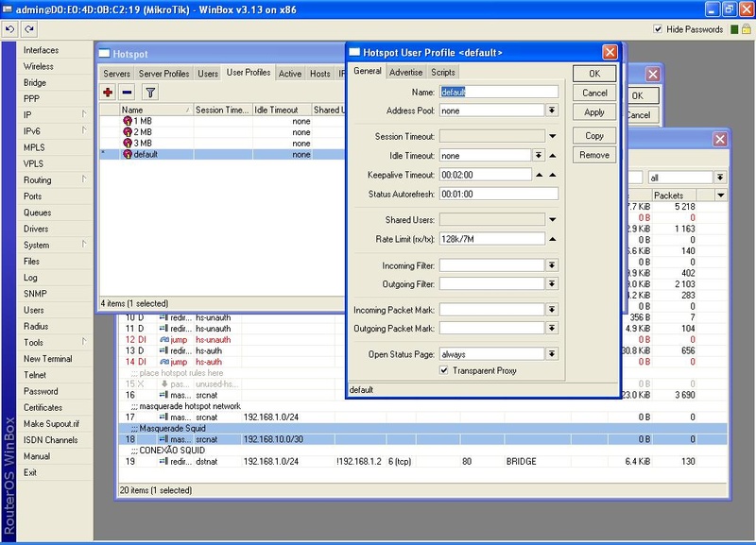Click the Keepalive Timeout field
This screenshot has width=756, height=545.
485,175
